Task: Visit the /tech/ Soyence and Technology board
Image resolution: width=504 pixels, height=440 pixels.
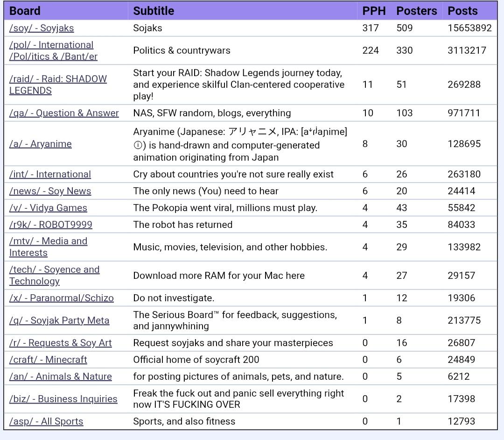Action: (54, 270)
